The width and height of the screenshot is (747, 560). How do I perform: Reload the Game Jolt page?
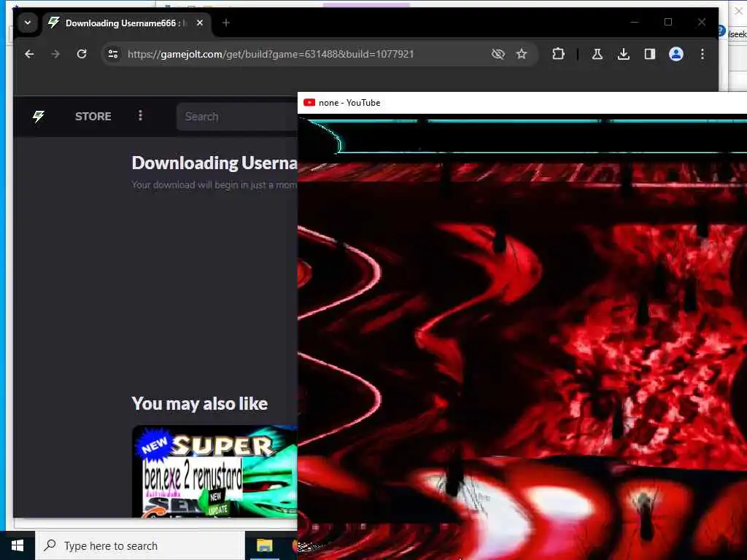click(x=82, y=54)
